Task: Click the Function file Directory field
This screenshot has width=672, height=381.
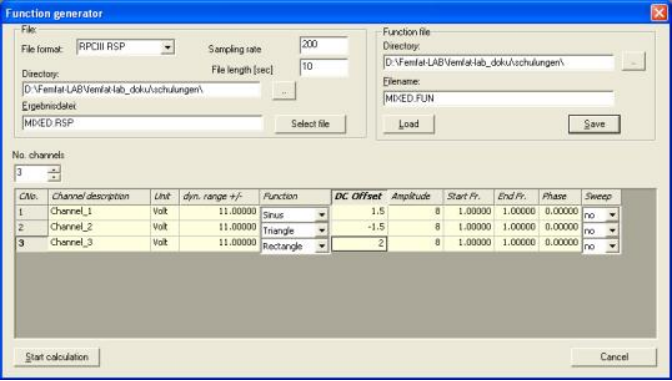Action: tap(499, 63)
